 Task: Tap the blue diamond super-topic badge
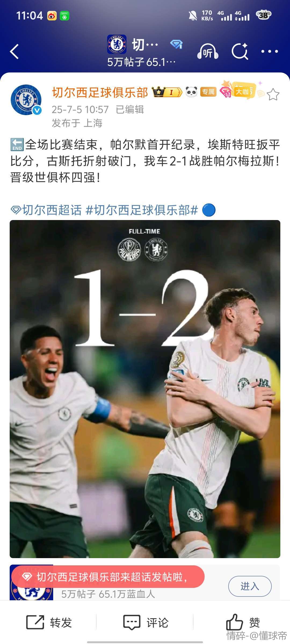[176, 44]
